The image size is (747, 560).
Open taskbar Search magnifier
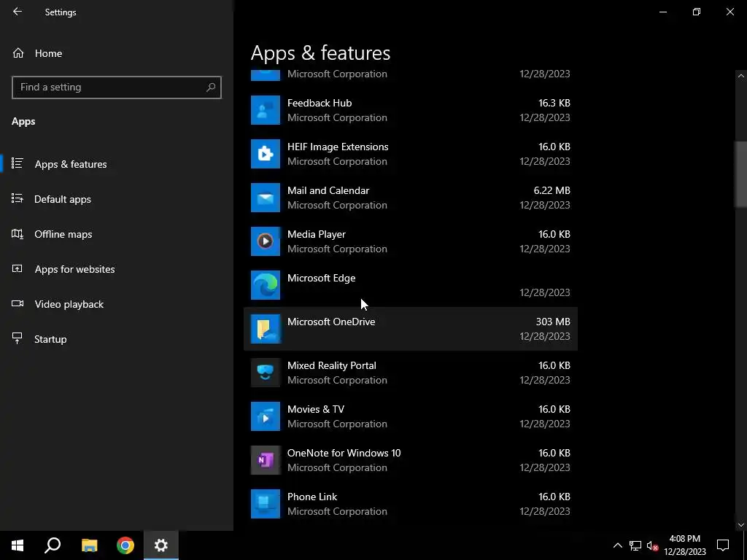pos(53,545)
